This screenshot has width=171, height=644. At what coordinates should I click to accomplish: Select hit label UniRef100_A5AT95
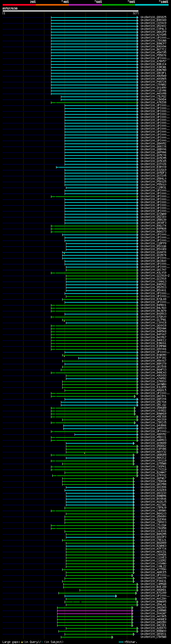[x=153, y=52]
